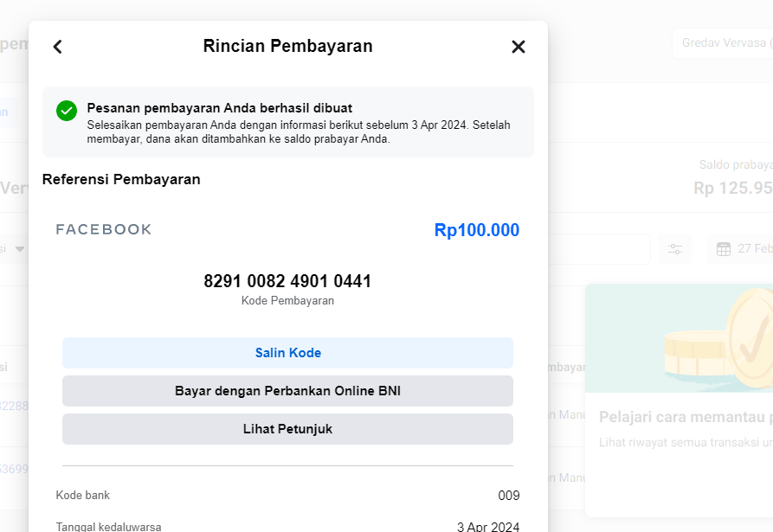Open the filter sliders icon in background page

pyautogui.click(x=675, y=249)
